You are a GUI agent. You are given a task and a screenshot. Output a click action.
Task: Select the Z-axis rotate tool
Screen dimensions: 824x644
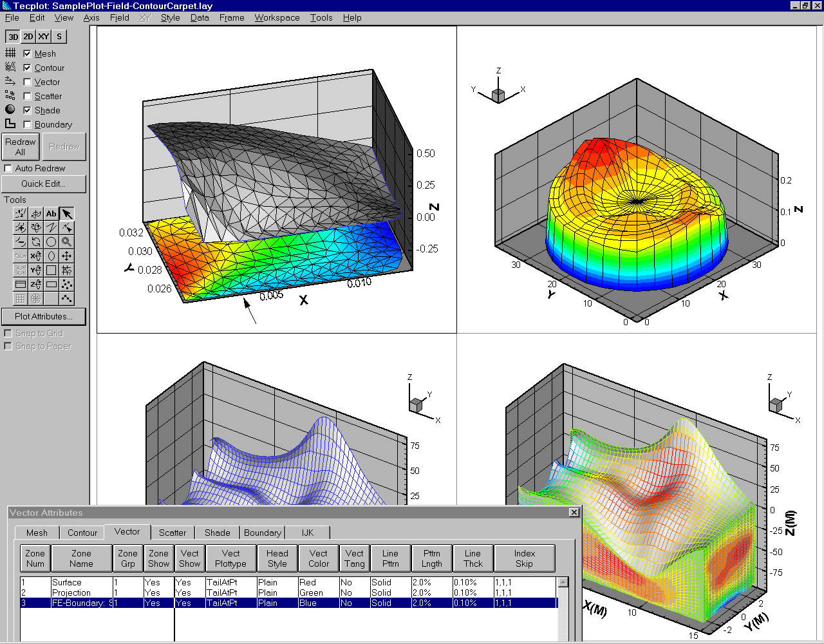36,285
